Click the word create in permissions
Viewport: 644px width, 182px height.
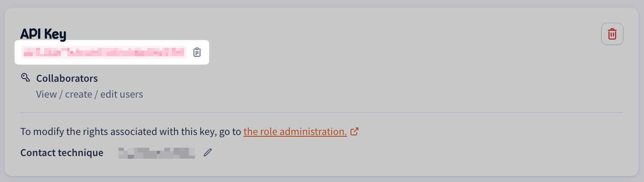tap(79, 94)
